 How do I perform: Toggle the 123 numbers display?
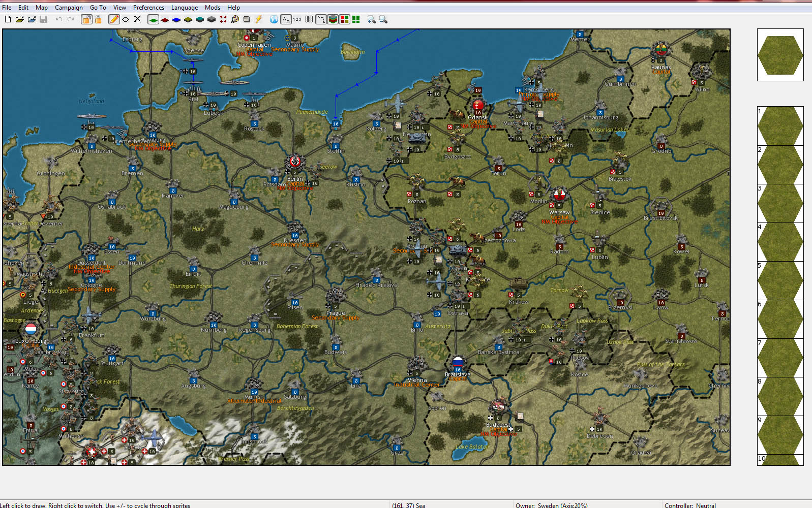point(297,19)
